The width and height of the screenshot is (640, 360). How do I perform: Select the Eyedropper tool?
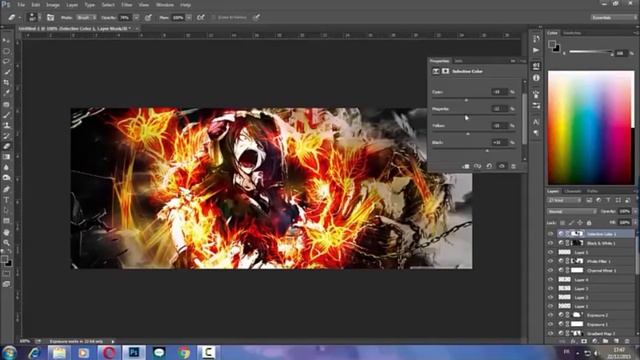pyautogui.click(x=6, y=93)
